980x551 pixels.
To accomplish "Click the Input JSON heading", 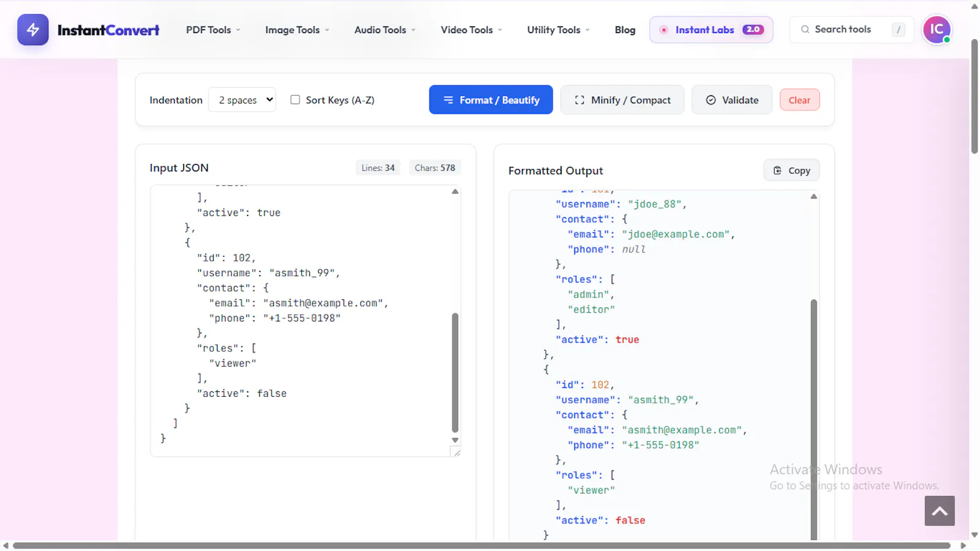I will point(179,168).
